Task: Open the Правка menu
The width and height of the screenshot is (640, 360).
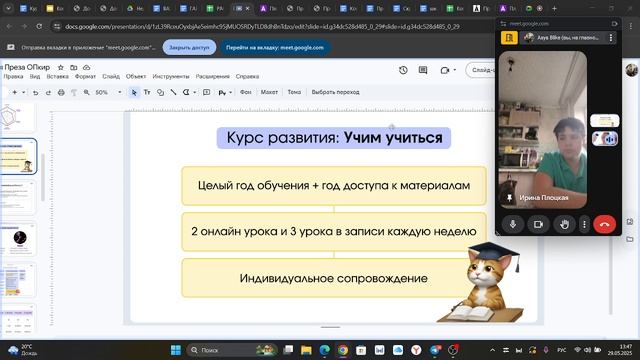Action: [x=13, y=76]
